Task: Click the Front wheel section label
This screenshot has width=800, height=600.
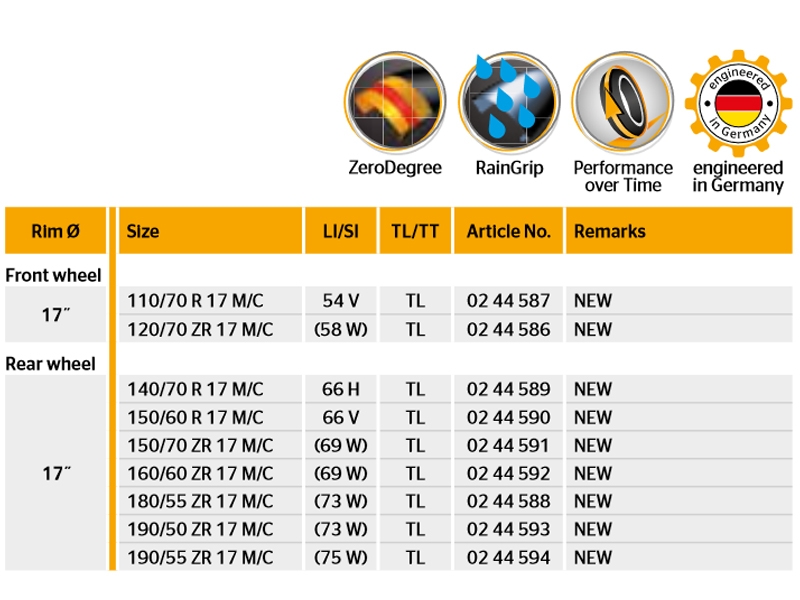Action: (53, 275)
